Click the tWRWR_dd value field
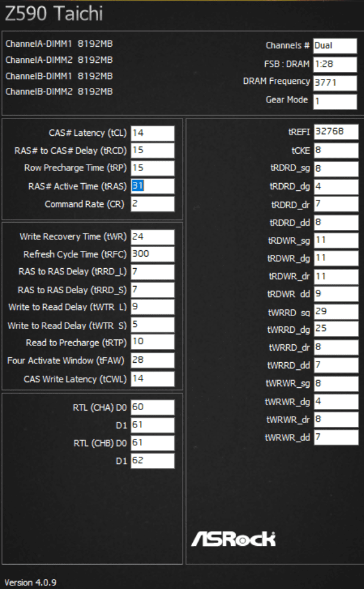Viewport: 364px width, 589px height. (336, 437)
